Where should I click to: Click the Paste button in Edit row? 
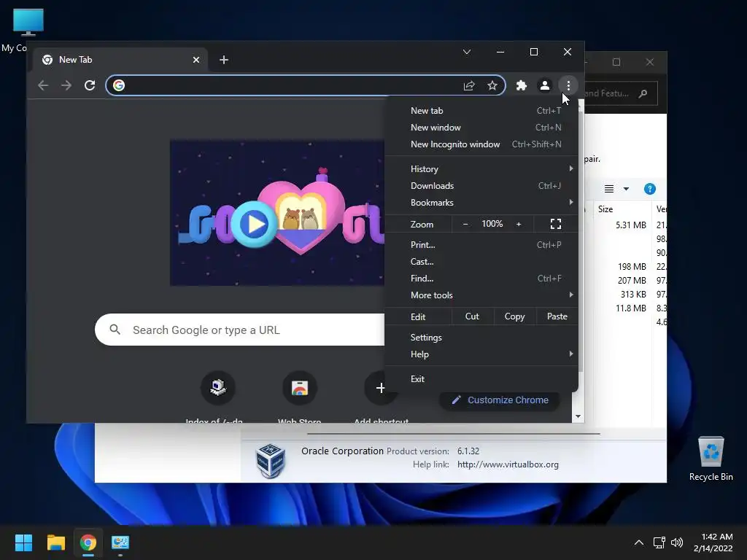point(557,316)
